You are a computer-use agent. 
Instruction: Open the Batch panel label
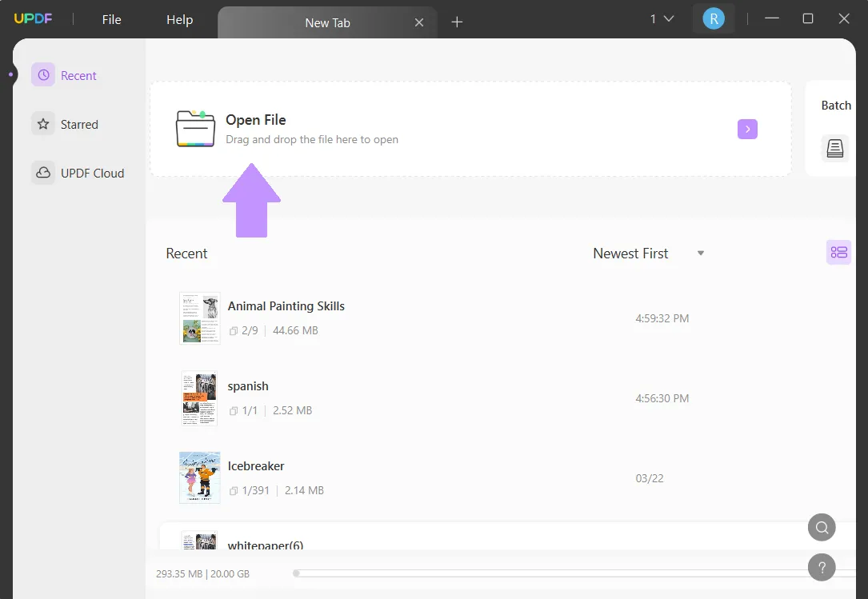point(836,106)
